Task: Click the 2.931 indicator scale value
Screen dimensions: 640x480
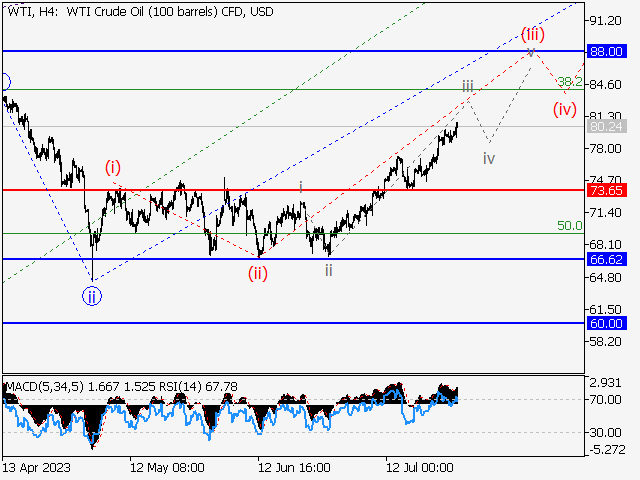Action: click(x=606, y=383)
